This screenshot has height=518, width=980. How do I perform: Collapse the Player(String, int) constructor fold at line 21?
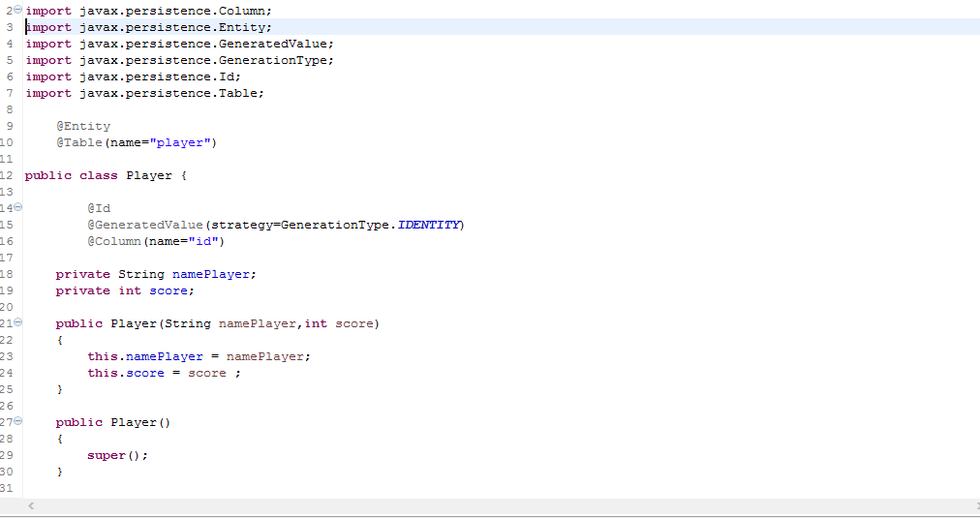coord(18,321)
